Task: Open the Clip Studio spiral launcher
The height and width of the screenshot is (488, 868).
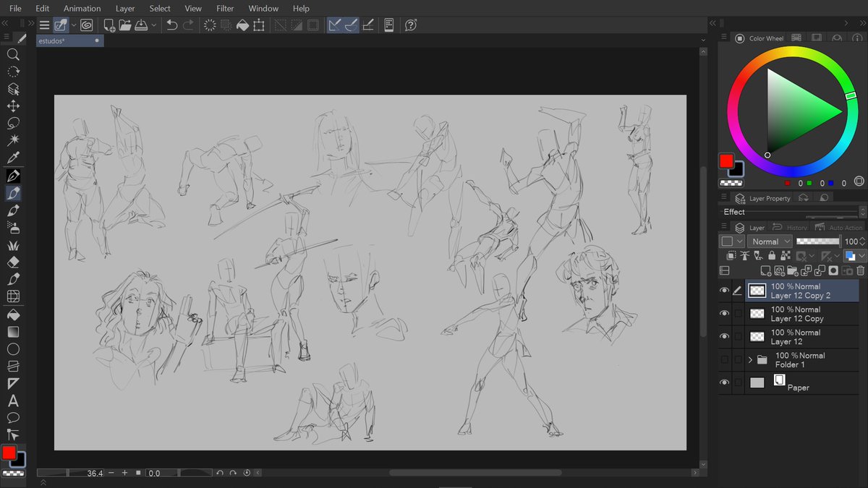Action: point(87,25)
